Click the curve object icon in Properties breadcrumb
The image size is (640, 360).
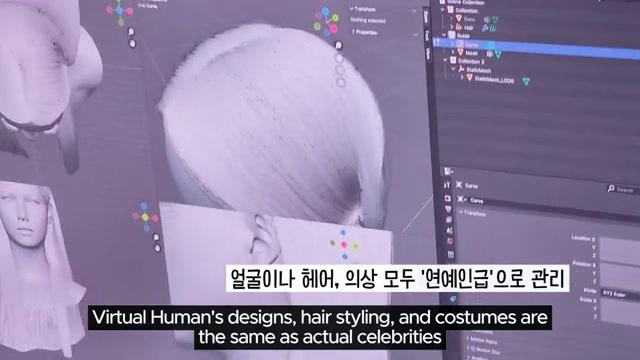(459, 185)
